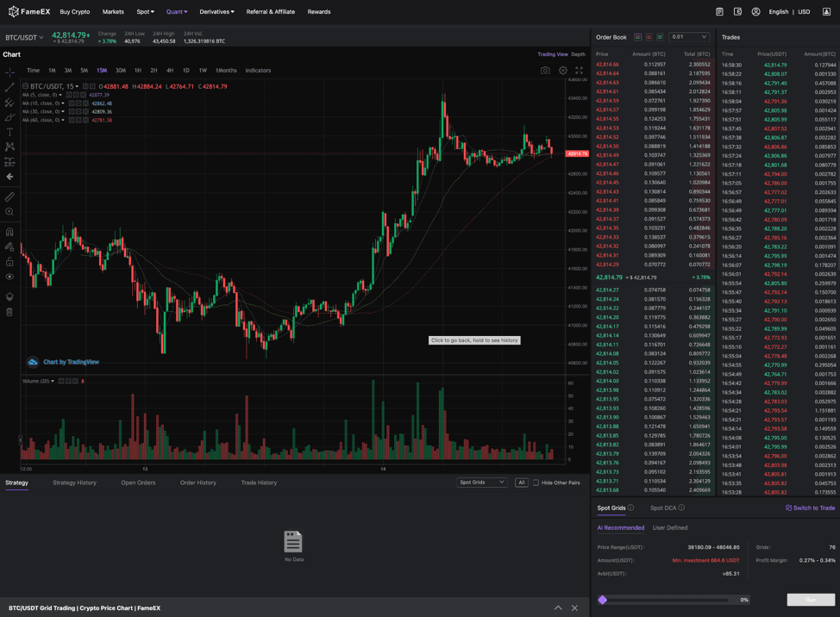Take a chart snapshot with the camera icon
Viewport: 840px width, 617px height.
545,71
